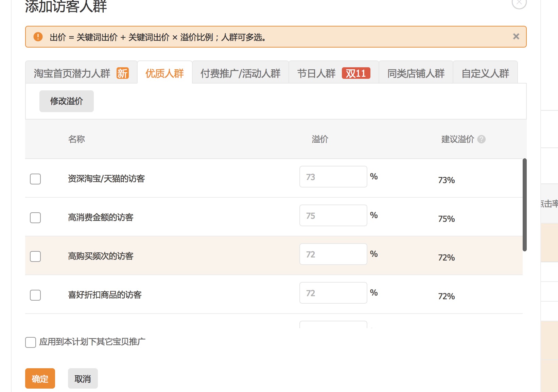The width and height of the screenshot is (558, 392).
Task: Open the 淘宝首页潜力人群 tab
Action: pos(72,73)
